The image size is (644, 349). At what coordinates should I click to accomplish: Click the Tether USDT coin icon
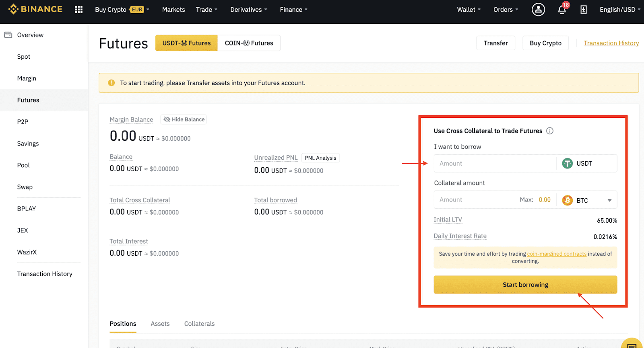click(568, 163)
